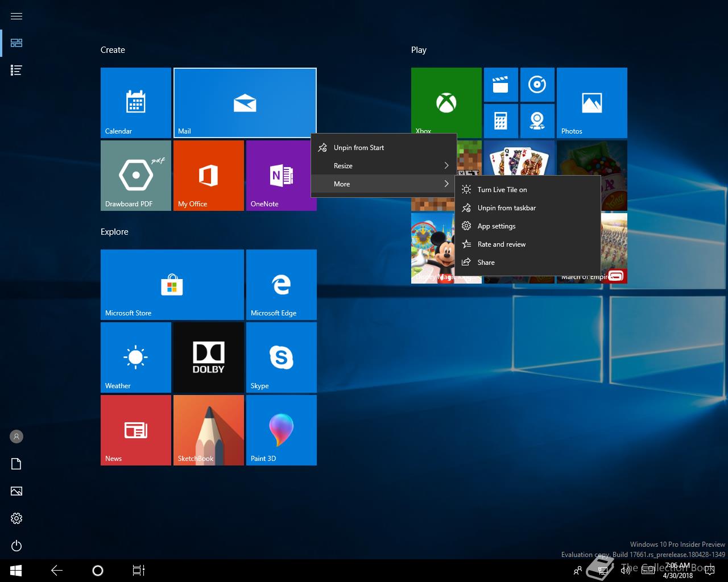
Task: Click the Create group header
Action: click(x=113, y=50)
